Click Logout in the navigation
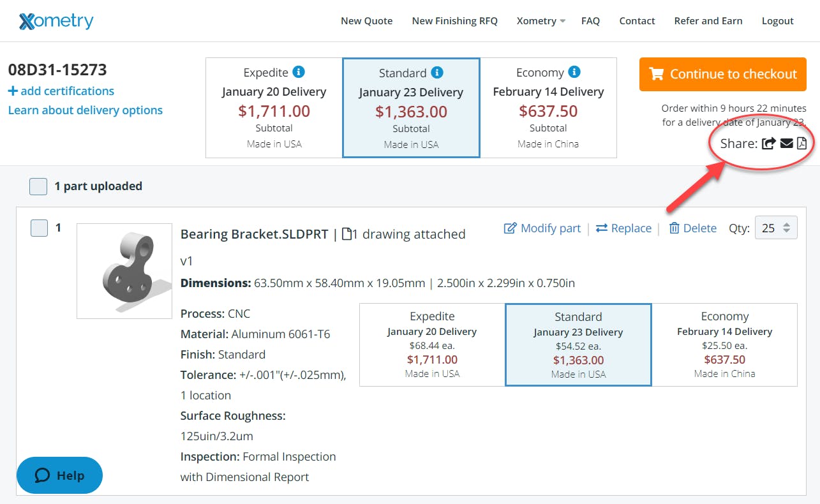 pyautogui.click(x=778, y=21)
